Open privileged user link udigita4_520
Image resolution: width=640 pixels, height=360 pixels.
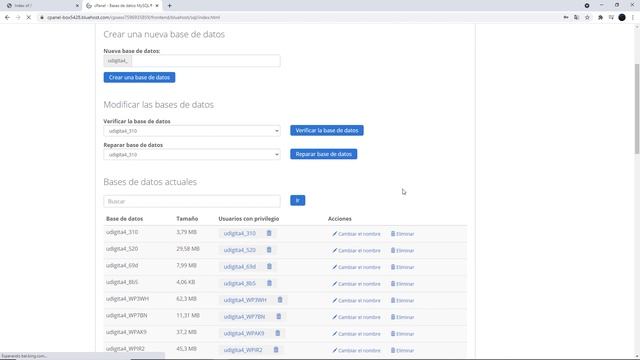(x=240, y=250)
